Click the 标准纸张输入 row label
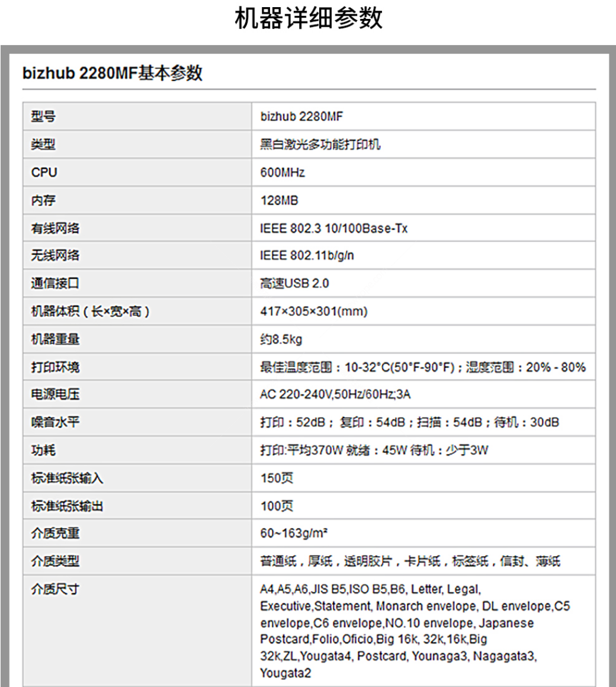 [67, 478]
